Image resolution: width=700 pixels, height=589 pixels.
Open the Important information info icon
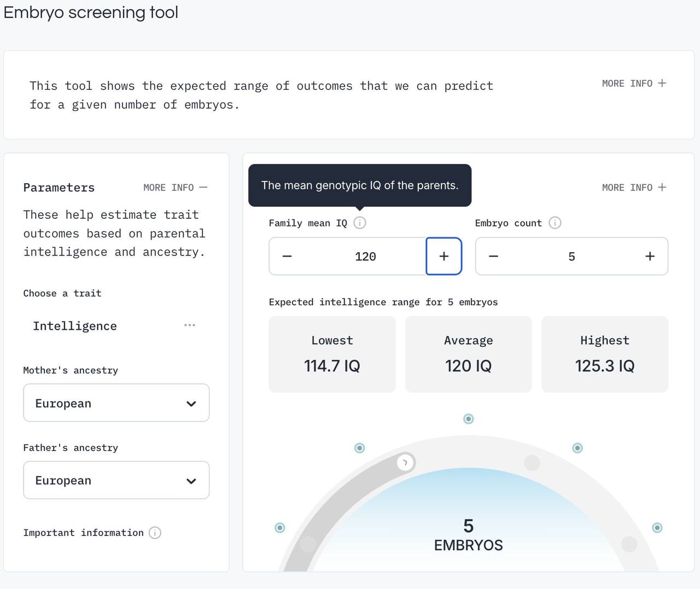tap(155, 533)
